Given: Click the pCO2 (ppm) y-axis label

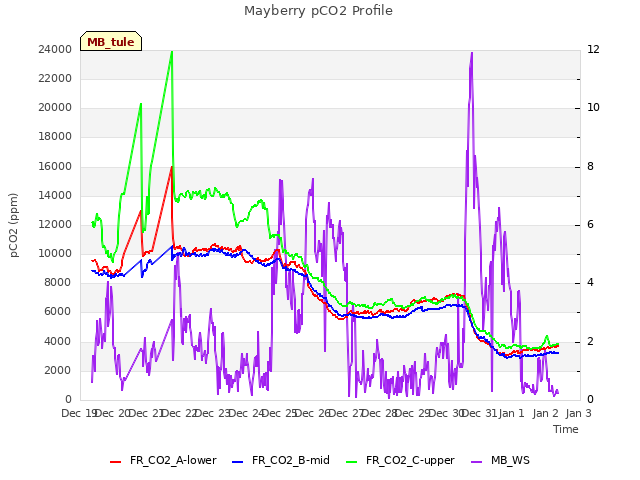Looking at the screenshot, I should pos(13,225).
